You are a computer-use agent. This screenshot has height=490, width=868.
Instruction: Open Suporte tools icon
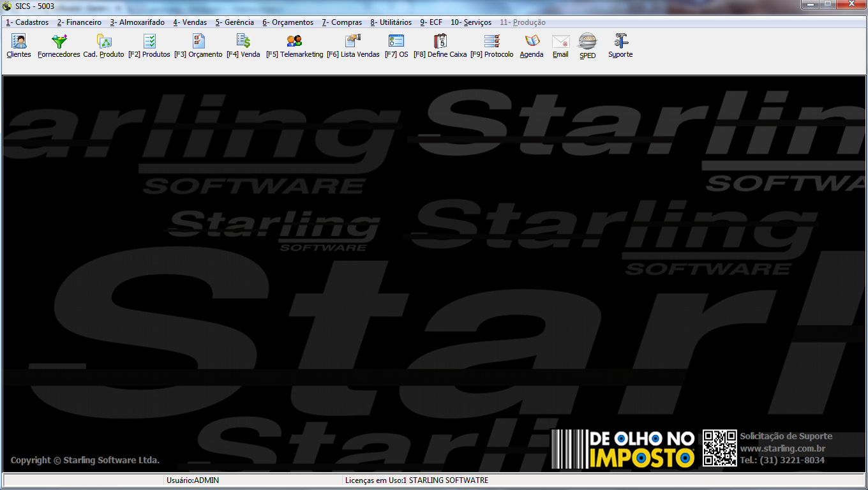point(620,46)
